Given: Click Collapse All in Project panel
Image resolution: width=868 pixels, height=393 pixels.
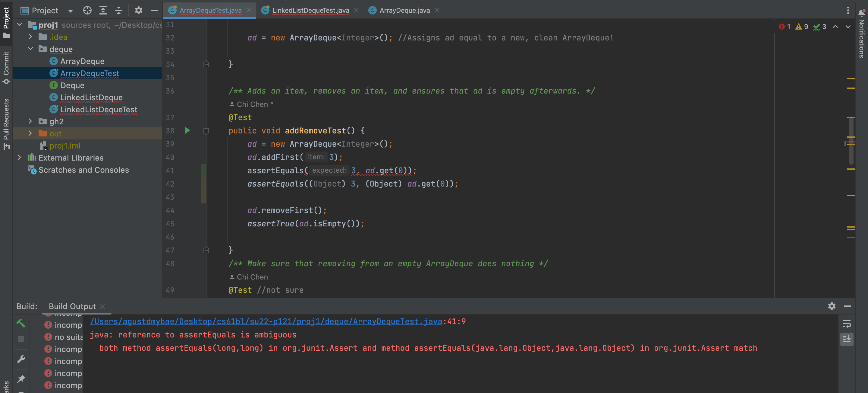Looking at the screenshot, I should point(119,11).
